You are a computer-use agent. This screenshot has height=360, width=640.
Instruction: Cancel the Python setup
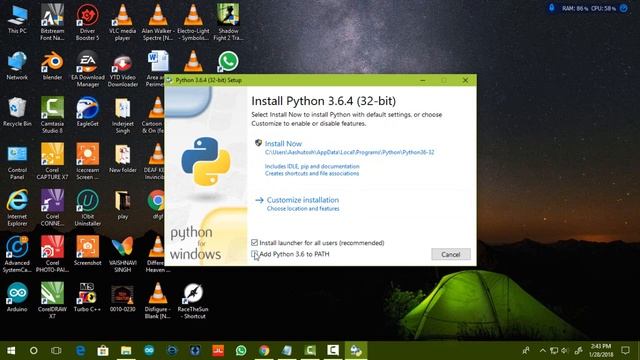pos(451,254)
